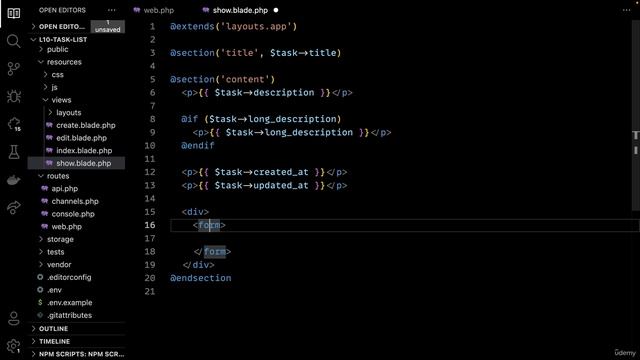Open the Extensions view icon
The width and height of the screenshot is (640, 360).
tap(13, 124)
